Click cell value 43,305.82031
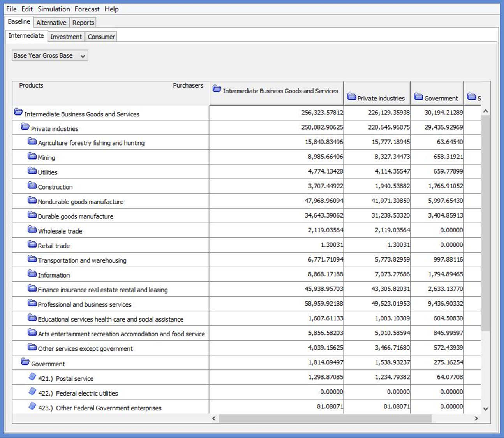Viewport: 504px width, 438px height. pyautogui.click(x=391, y=289)
